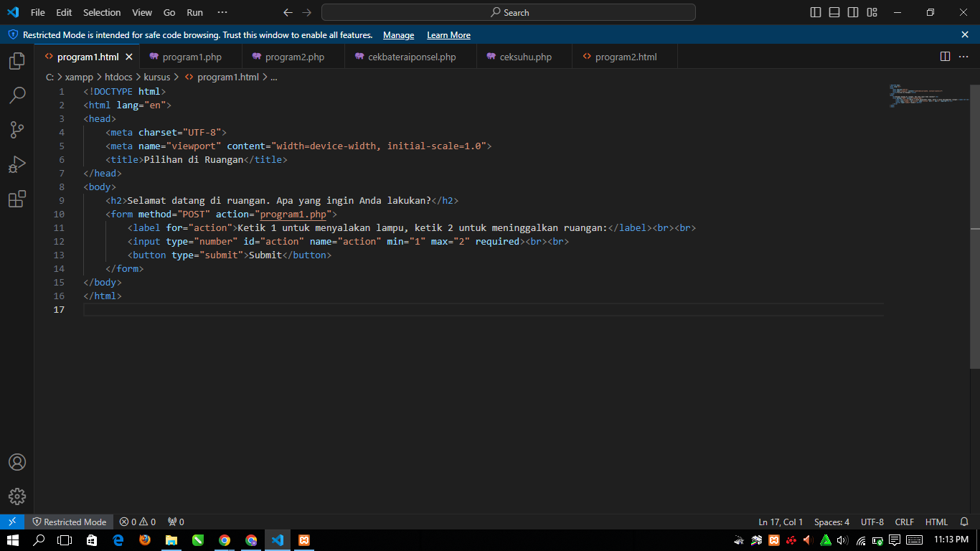Click the Search command center box
This screenshot has height=551, width=980.
509,12
